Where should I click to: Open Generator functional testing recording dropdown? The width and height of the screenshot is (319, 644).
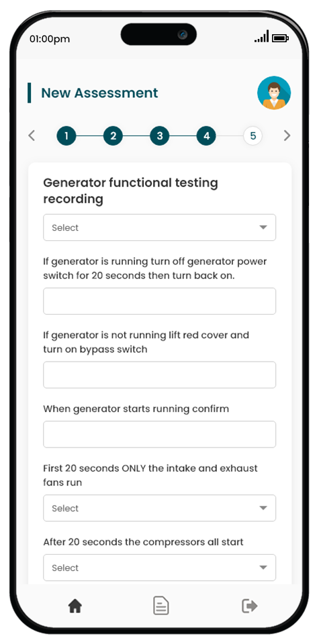click(x=160, y=227)
